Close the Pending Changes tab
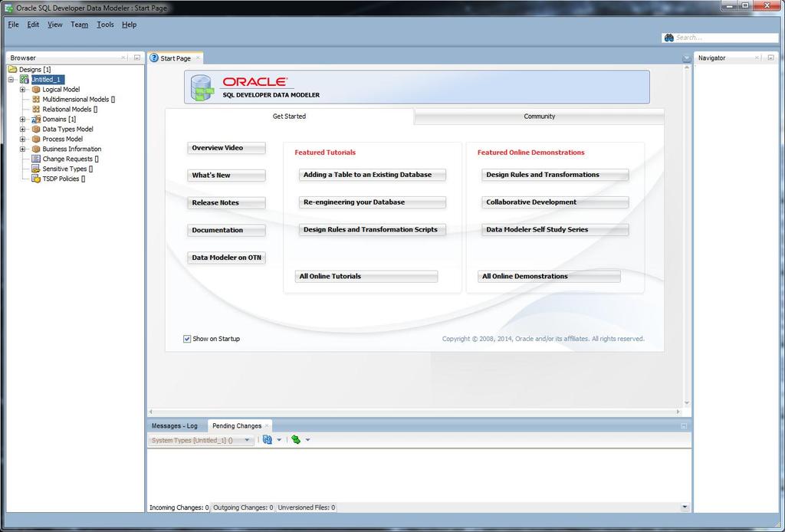The width and height of the screenshot is (785, 532). (x=267, y=426)
